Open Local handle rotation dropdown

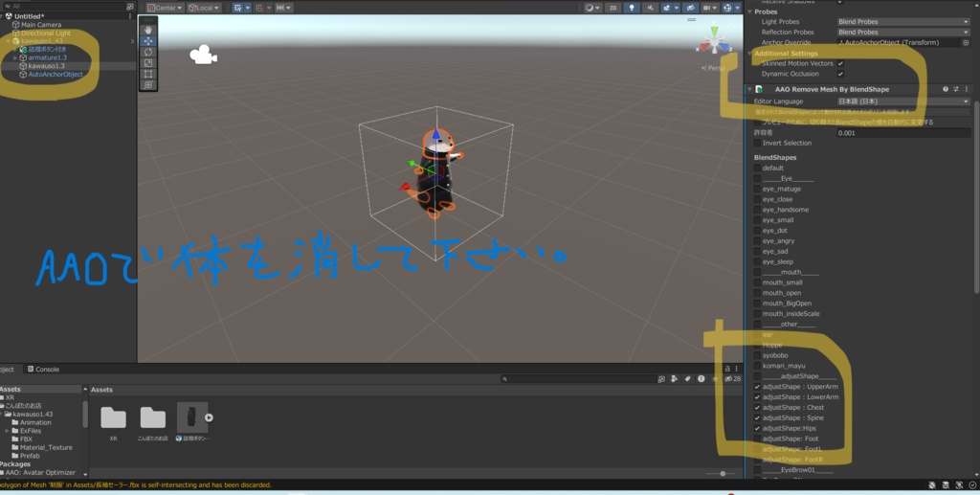(204, 8)
